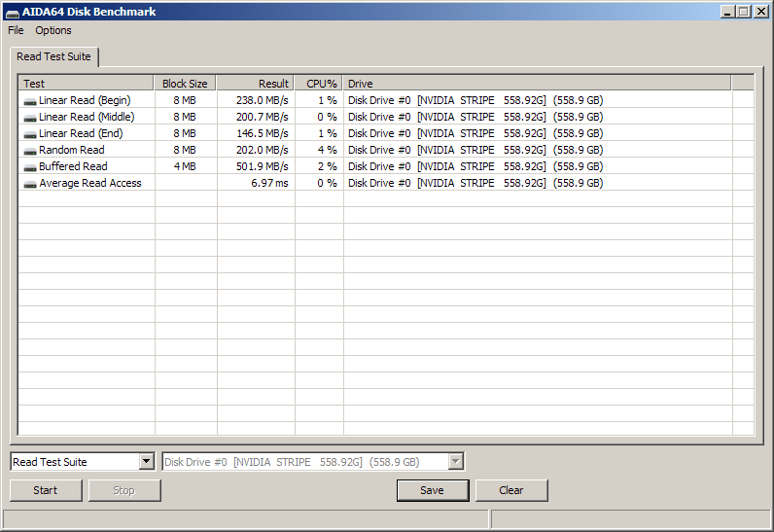Viewport: 774px width, 532px height.
Task: Open the Options menu
Action: coord(53,30)
